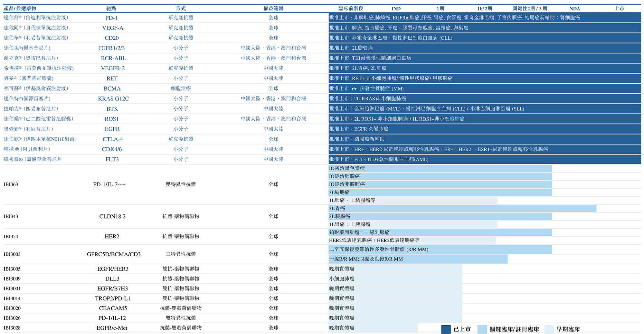Select the "IND" stage header
The image size is (644, 334).
point(396,9)
